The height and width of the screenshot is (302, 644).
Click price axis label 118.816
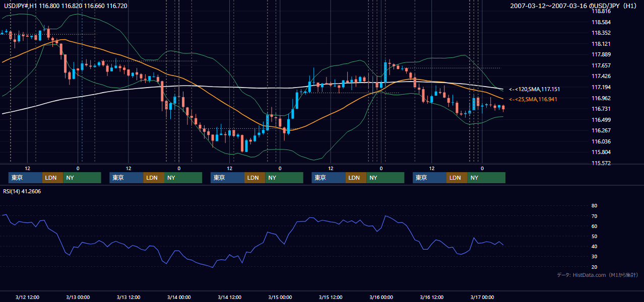click(x=601, y=11)
